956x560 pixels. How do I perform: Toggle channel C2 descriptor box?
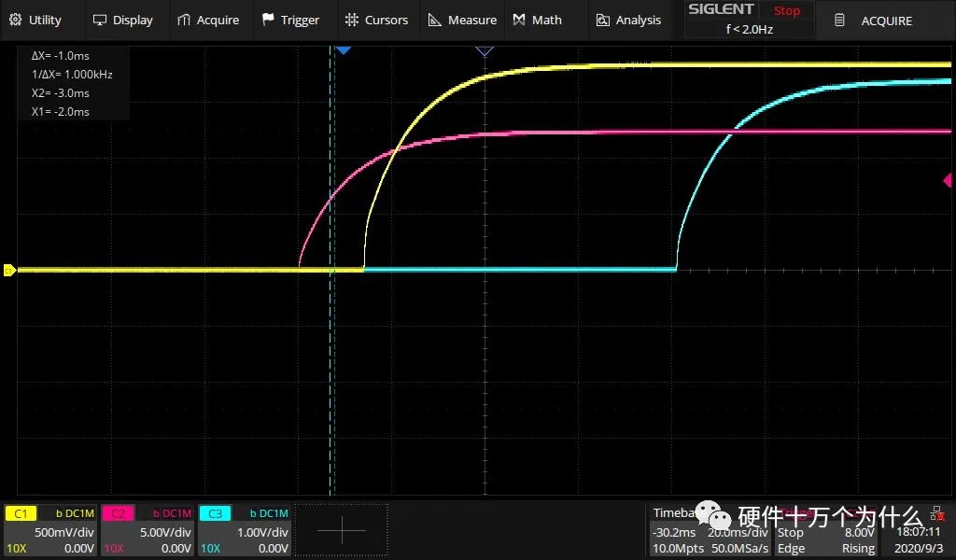tap(148, 530)
